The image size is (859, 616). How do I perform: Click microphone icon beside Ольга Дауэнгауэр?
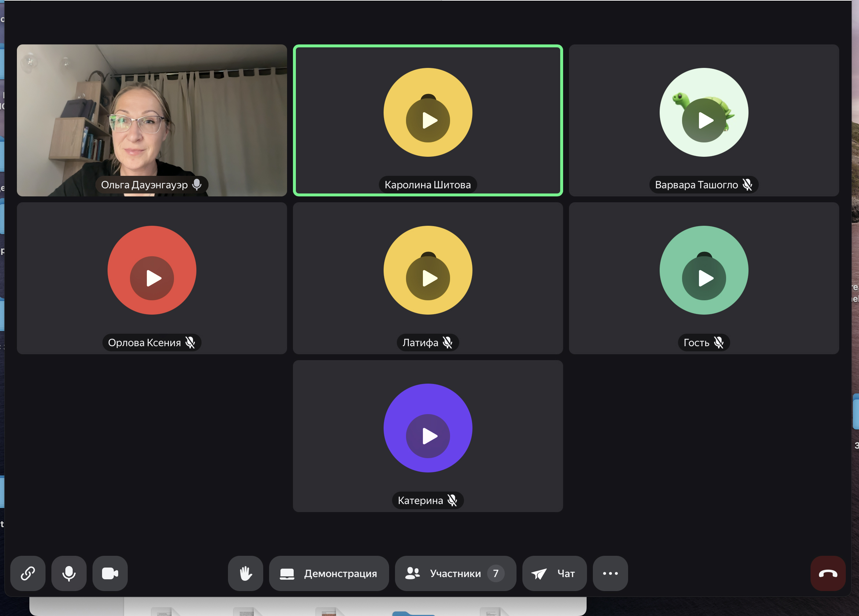pyautogui.click(x=196, y=185)
